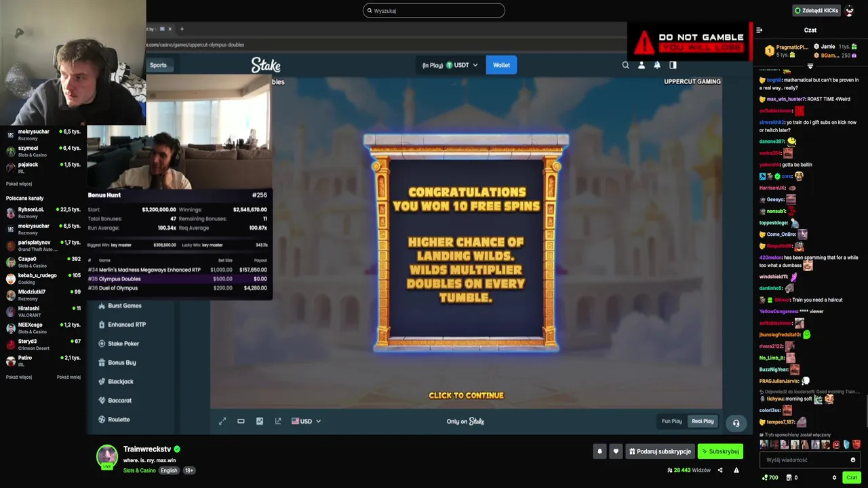Open the pajalock channel in sidebar
The width and height of the screenshot is (868, 488).
pos(43,167)
